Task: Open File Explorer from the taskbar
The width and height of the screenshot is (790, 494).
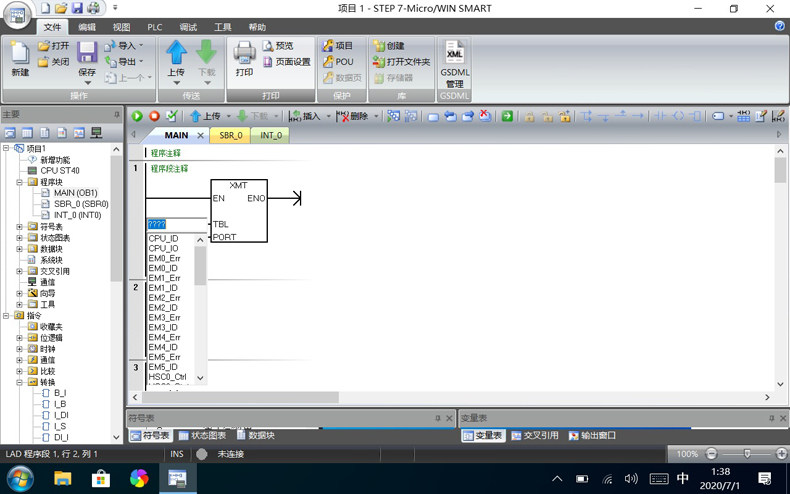Action: [63, 478]
